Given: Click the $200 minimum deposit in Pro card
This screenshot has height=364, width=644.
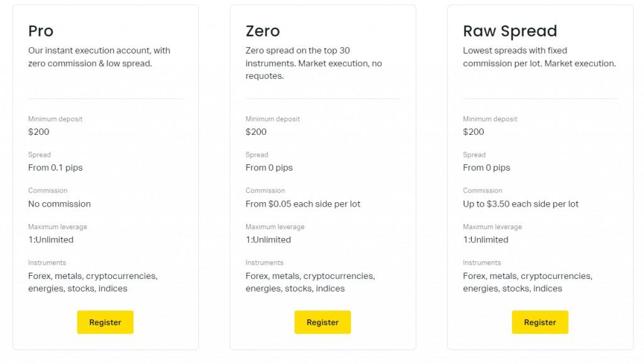Looking at the screenshot, I should [38, 132].
